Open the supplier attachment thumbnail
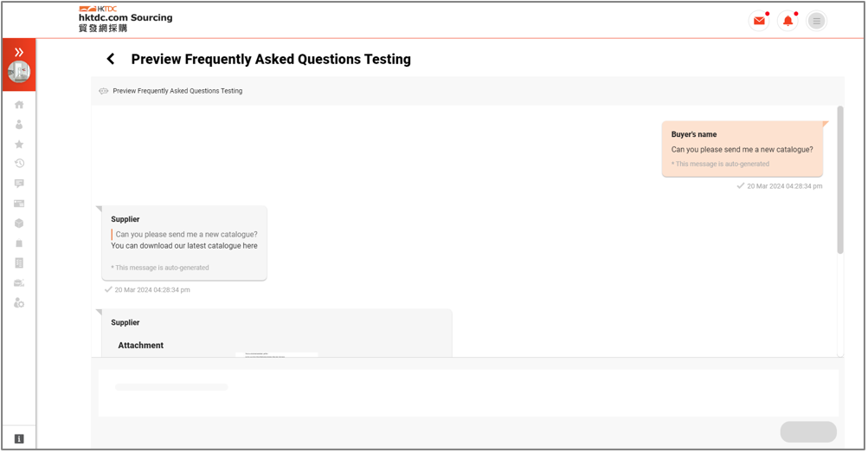Screen dimensions: 868x453 (x=277, y=353)
